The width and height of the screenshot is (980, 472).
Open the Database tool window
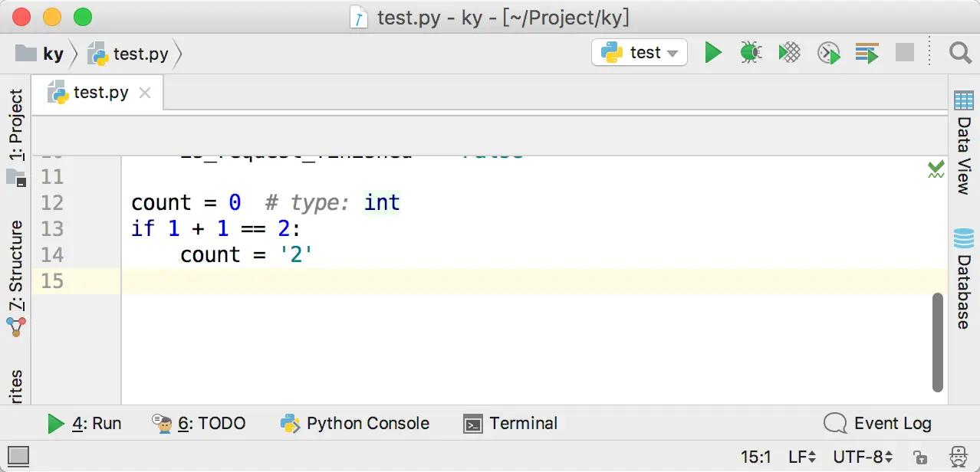[x=963, y=280]
